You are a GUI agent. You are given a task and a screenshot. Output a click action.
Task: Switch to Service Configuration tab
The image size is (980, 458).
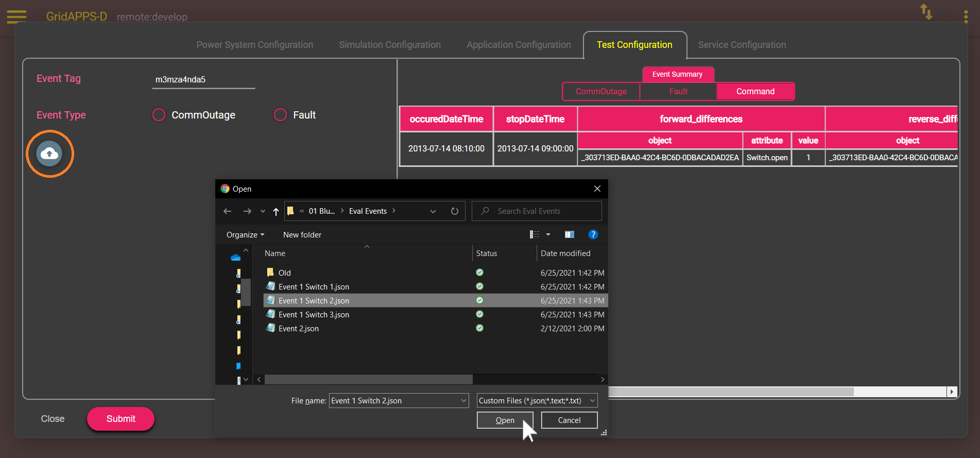pos(742,45)
